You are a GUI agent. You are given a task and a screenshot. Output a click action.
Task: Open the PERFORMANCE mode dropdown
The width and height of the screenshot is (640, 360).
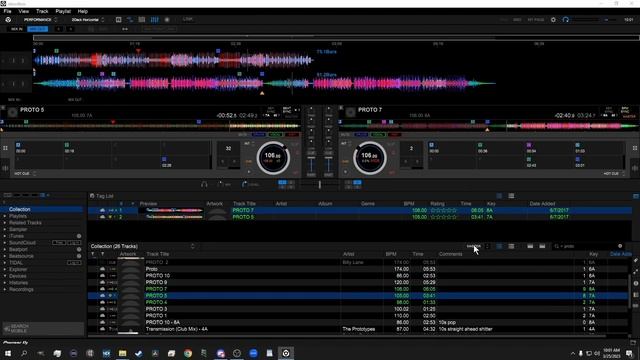pyautogui.click(x=40, y=20)
